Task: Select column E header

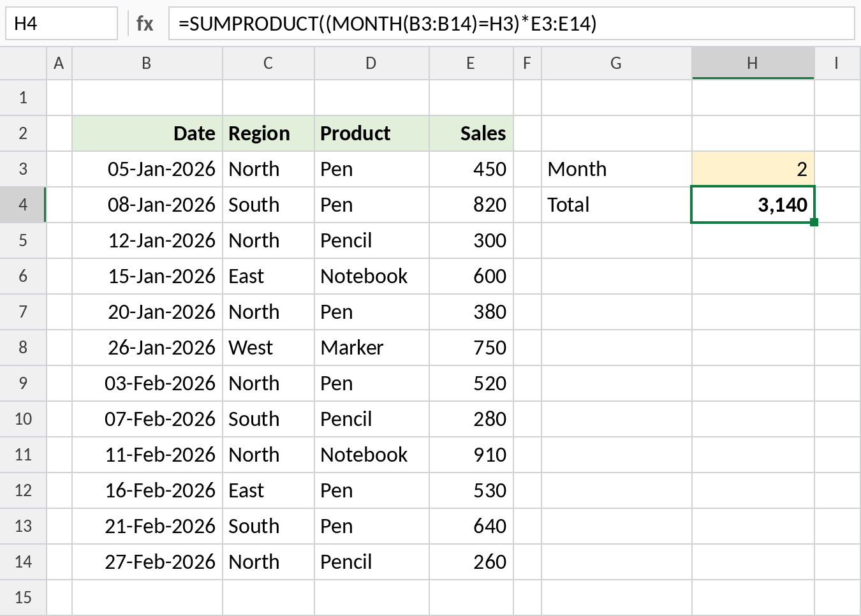Action: [x=471, y=63]
